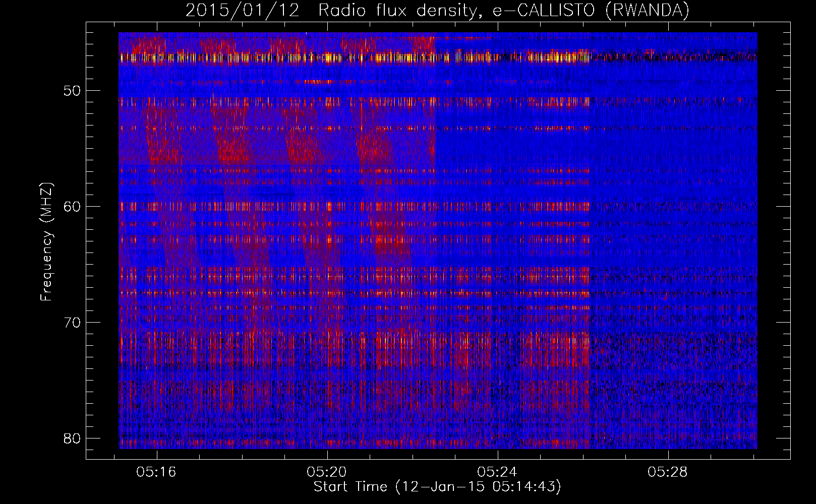Click the 05:24 time tick label

point(497,472)
